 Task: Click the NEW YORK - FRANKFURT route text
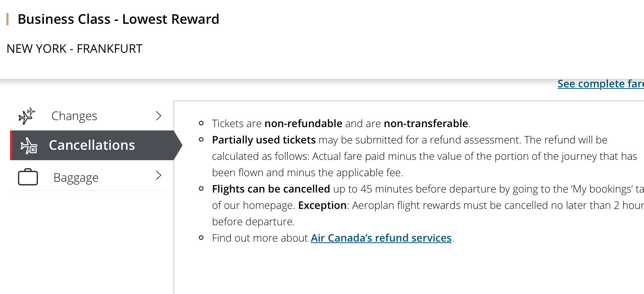pos(74,49)
